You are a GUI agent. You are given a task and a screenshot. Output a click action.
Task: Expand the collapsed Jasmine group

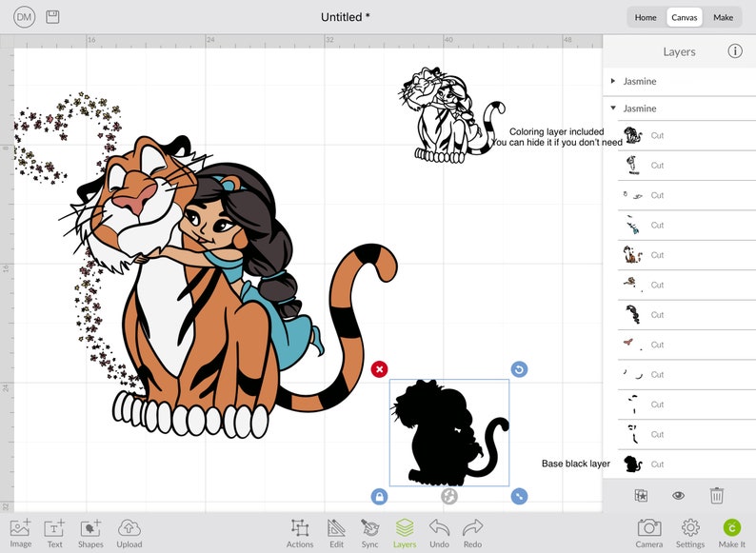click(x=613, y=81)
